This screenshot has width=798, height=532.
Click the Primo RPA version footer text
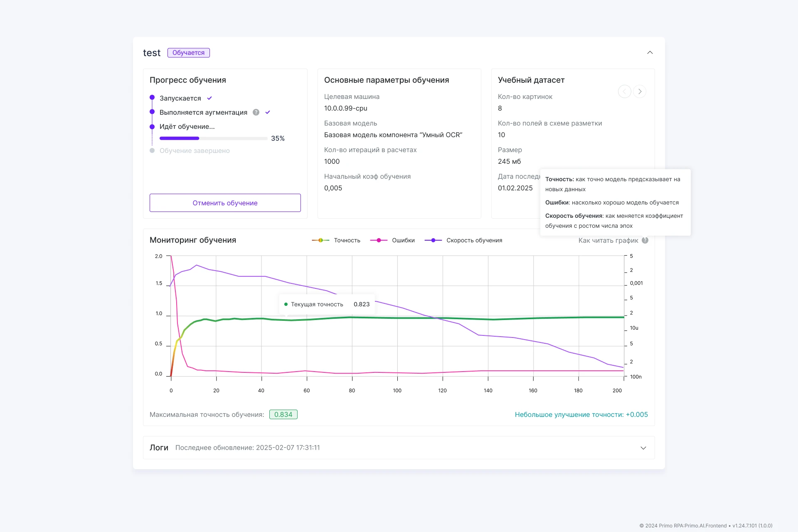(x=706, y=525)
